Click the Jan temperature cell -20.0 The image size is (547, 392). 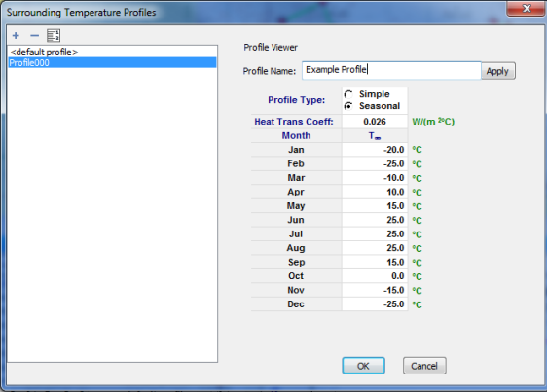pos(375,150)
